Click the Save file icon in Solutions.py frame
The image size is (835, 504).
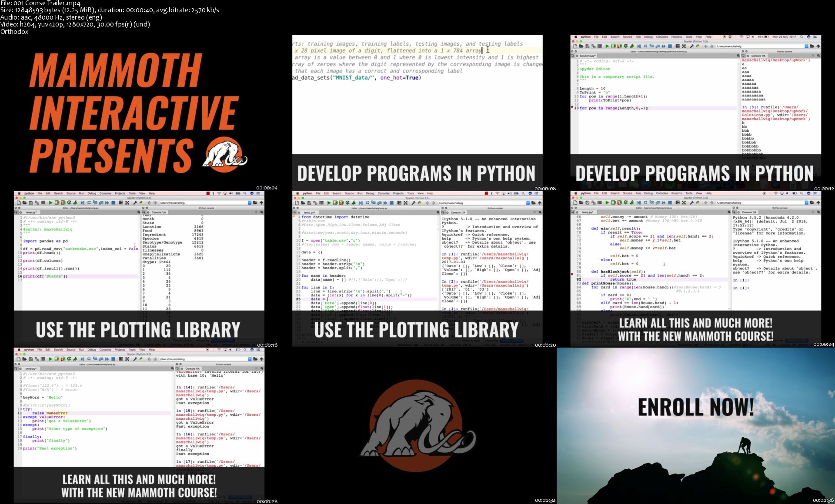click(588, 46)
